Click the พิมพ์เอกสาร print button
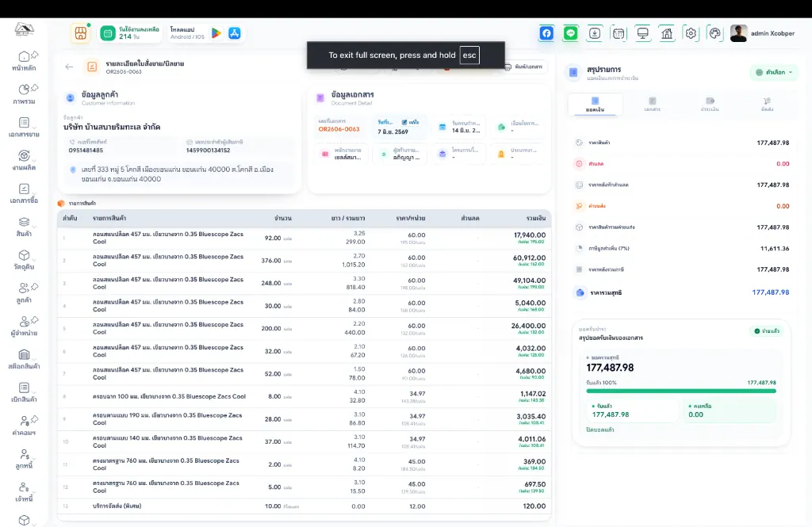This screenshot has height=527, width=812. click(524, 67)
